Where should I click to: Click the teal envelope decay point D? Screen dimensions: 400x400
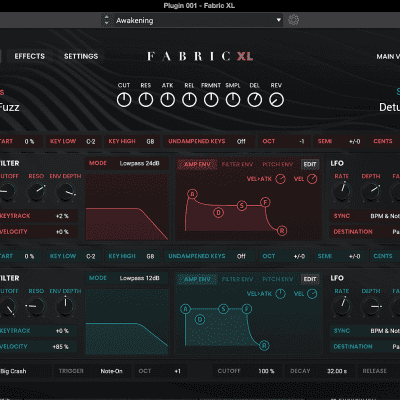[x=200, y=320]
